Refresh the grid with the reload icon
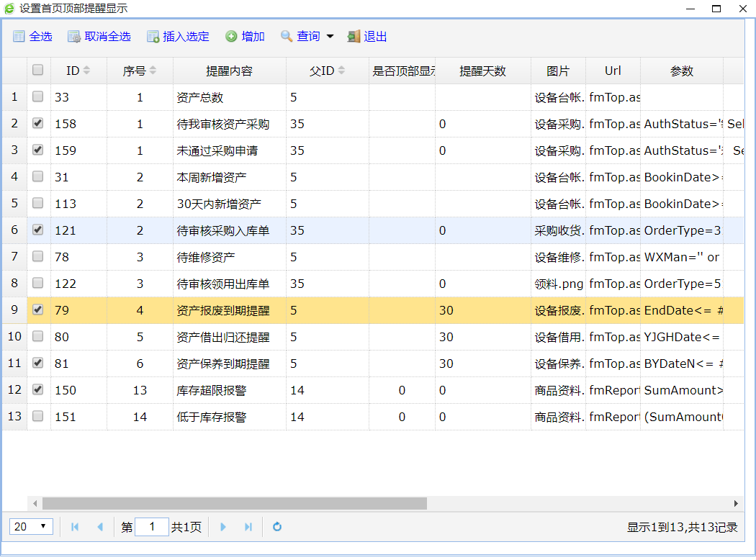The height and width of the screenshot is (560, 756). coord(277,527)
